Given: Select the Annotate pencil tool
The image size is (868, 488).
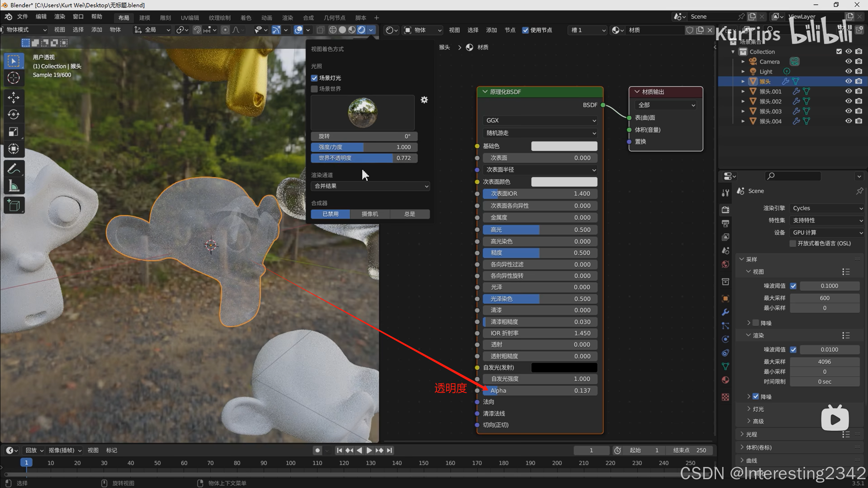Looking at the screenshot, I should coord(14,168).
